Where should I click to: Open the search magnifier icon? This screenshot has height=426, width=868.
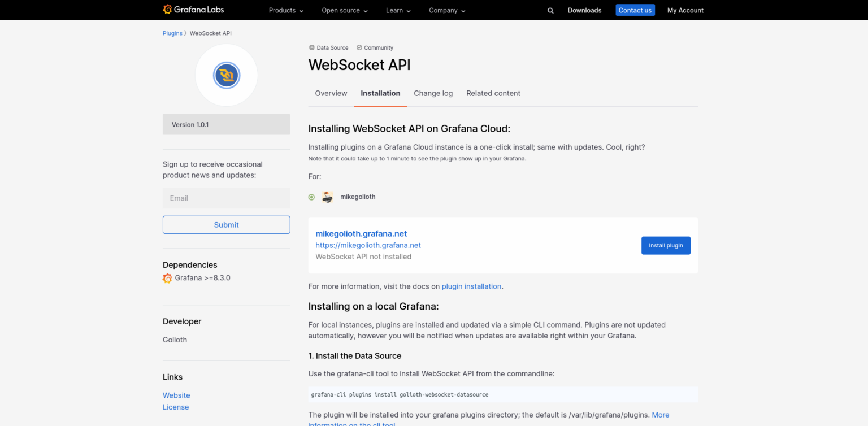pyautogui.click(x=550, y=10)
